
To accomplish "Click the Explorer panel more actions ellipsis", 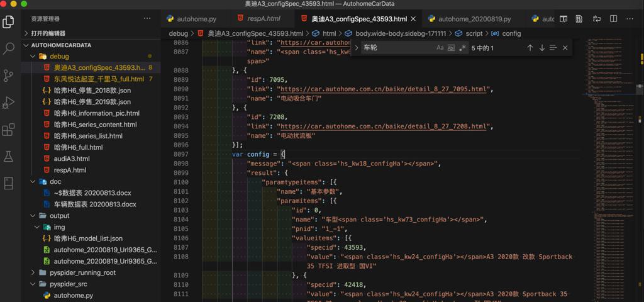I will click(147, 18).
